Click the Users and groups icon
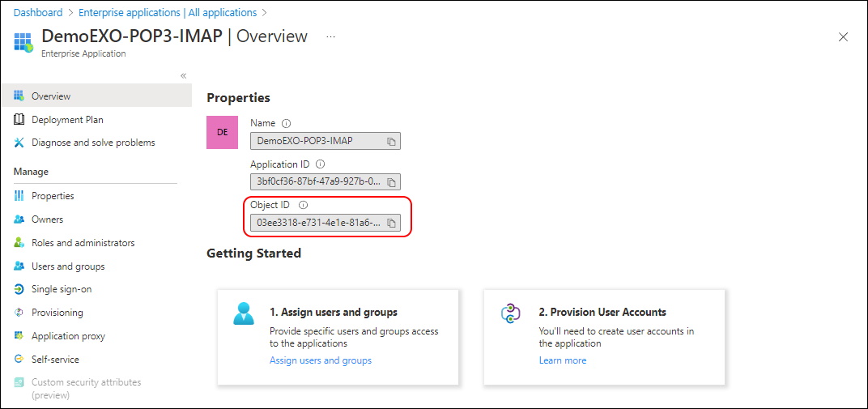Image resolution: width=868 pixels, height=409 pixels. 19,266
